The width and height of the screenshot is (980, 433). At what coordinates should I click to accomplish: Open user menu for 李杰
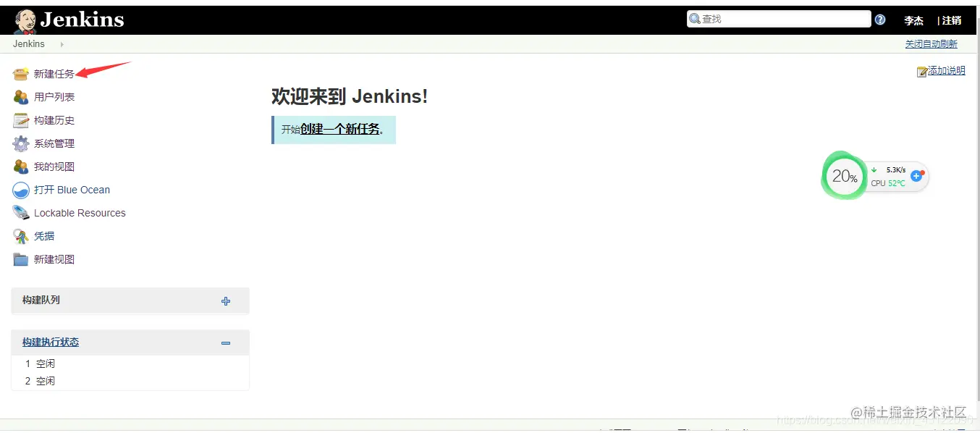coord(913,20)
